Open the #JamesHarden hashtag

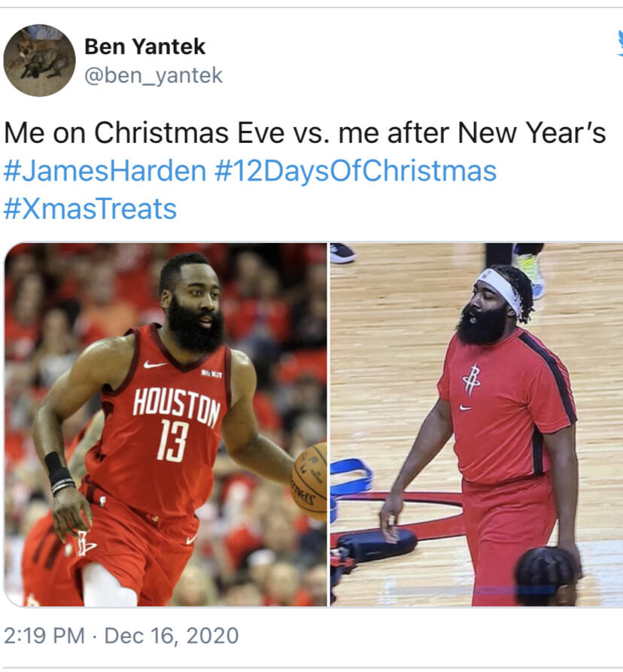click(105, 171)
